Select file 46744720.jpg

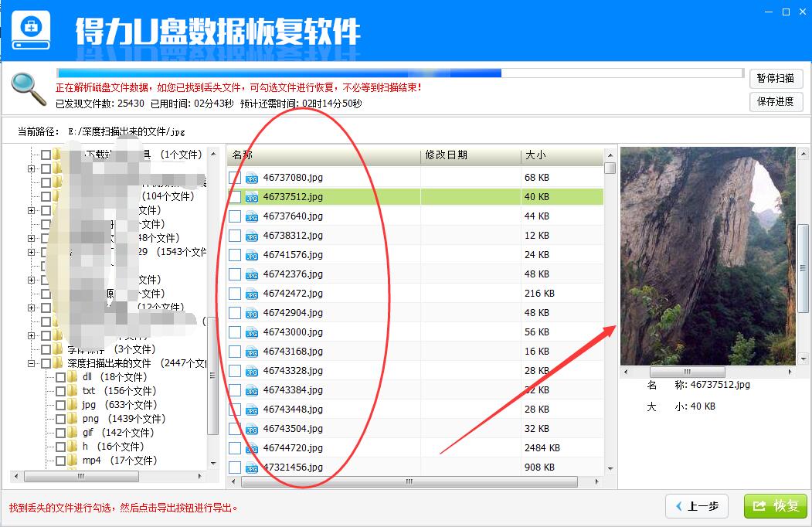293,448
